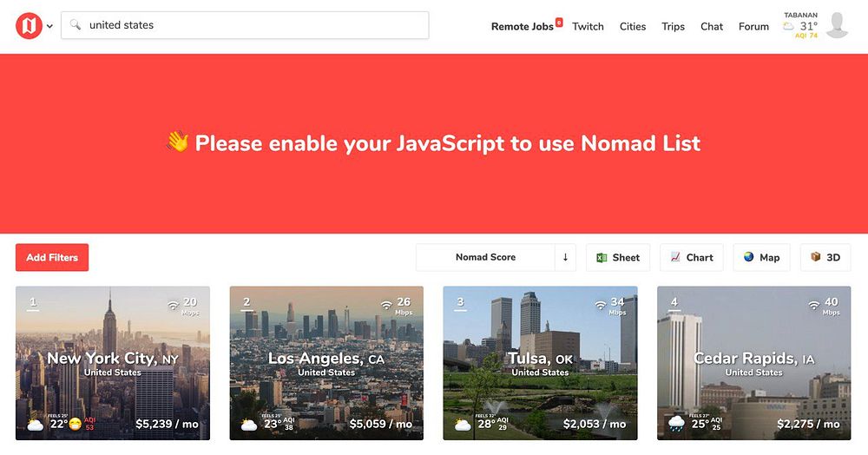Image resolution: width=868 pixels, height=455 pixels.
Task: Click the waving hand emoji
Action: coord(177,142)
